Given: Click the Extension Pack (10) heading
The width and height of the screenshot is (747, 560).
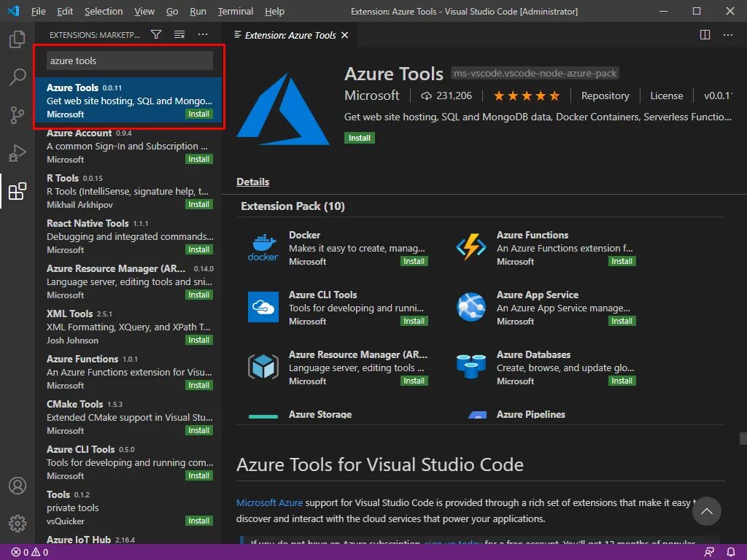Looking at the screenshot, I should point(293,206).
